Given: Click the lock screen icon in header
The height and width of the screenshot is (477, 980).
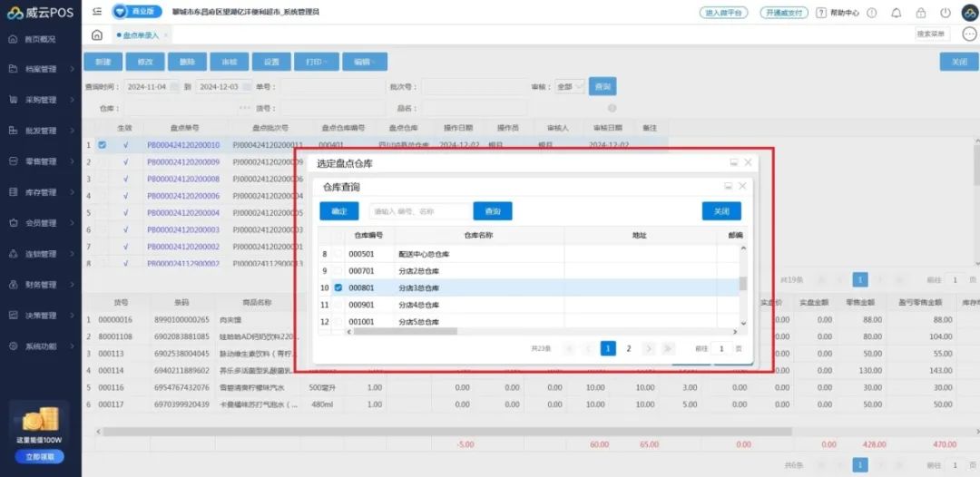Looking at the screenshot, I should click(x=921, y=13).
